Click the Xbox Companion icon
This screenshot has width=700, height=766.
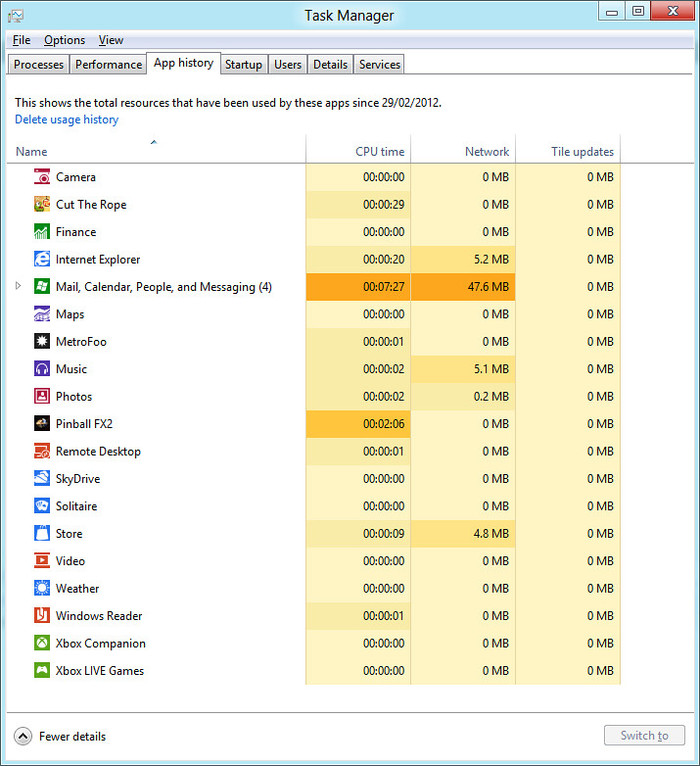tap(42, 643)
